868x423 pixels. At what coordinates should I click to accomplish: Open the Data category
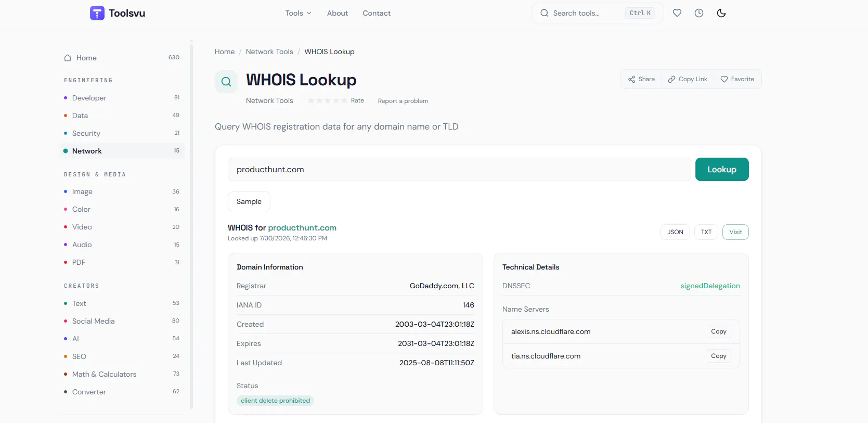pos(122,116)
